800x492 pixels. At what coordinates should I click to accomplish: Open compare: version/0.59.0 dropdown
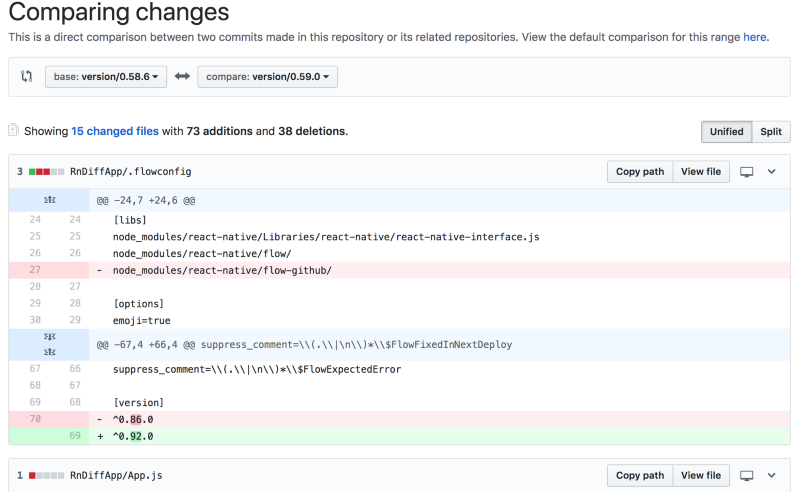tap(267, 76)
